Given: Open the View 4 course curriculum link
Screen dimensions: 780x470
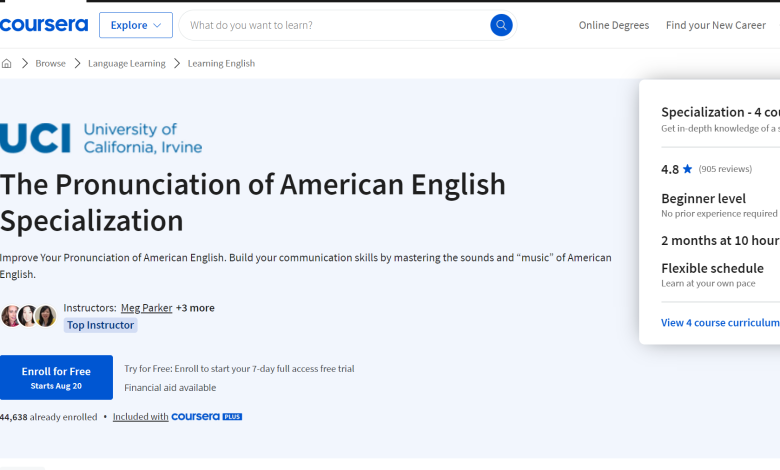Looking at the screenshot, I should pyautogui.click(x=720, y=322).
